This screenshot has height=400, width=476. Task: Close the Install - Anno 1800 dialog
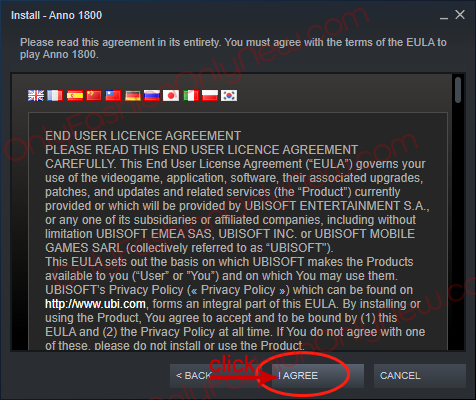pyautogui.click(x=460, y=15)
